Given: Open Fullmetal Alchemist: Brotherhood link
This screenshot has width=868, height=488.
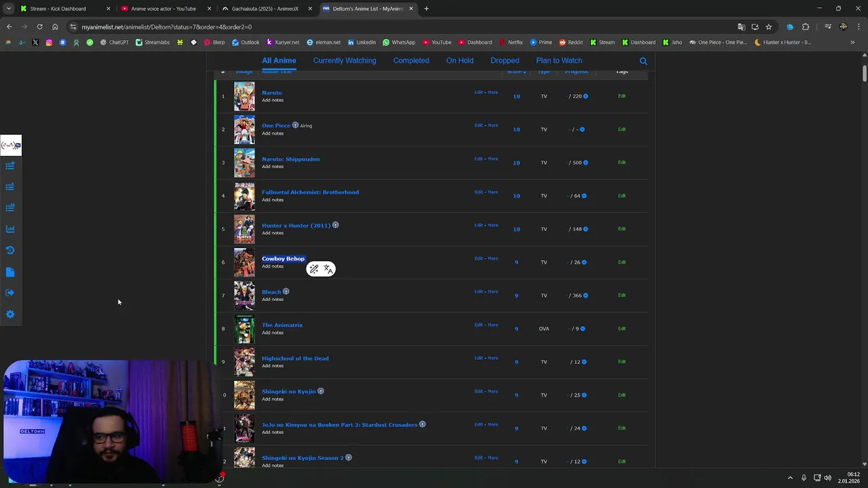Looking at the screenshot, I should [310, 192].
